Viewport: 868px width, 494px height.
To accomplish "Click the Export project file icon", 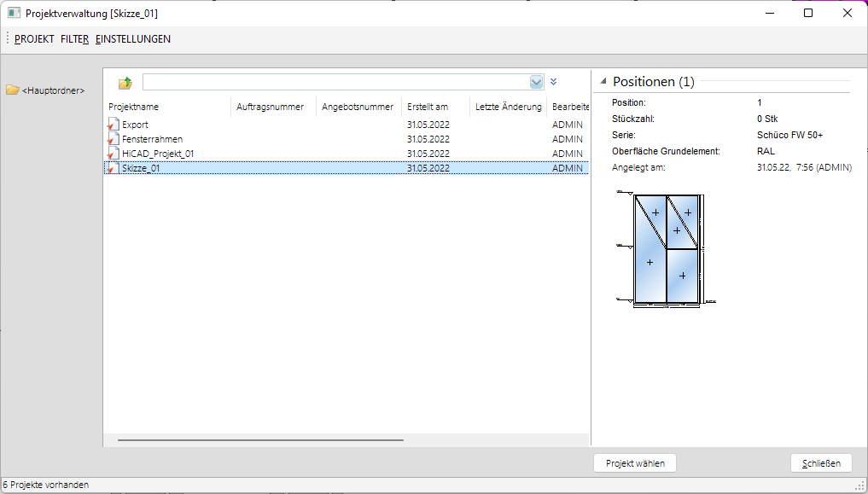I will [x=113, y=125].
